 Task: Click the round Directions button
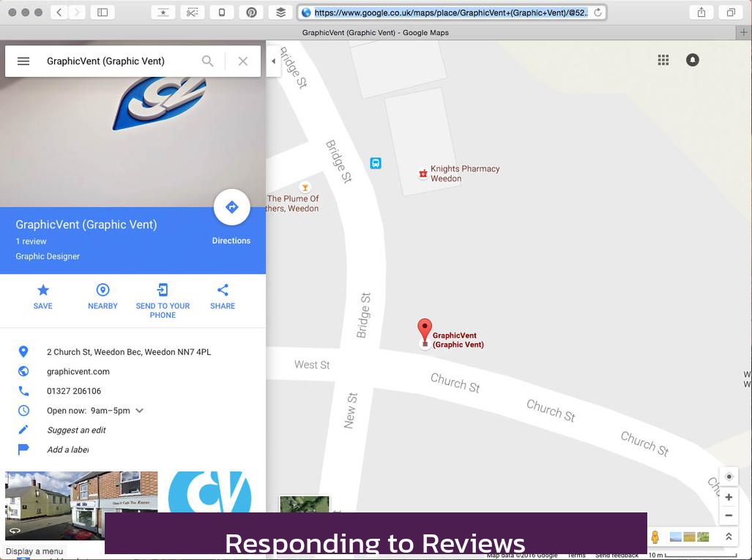231,207
